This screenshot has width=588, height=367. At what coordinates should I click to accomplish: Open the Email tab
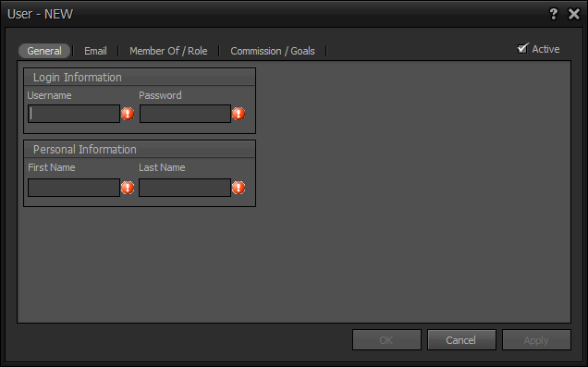coord(95,51)
